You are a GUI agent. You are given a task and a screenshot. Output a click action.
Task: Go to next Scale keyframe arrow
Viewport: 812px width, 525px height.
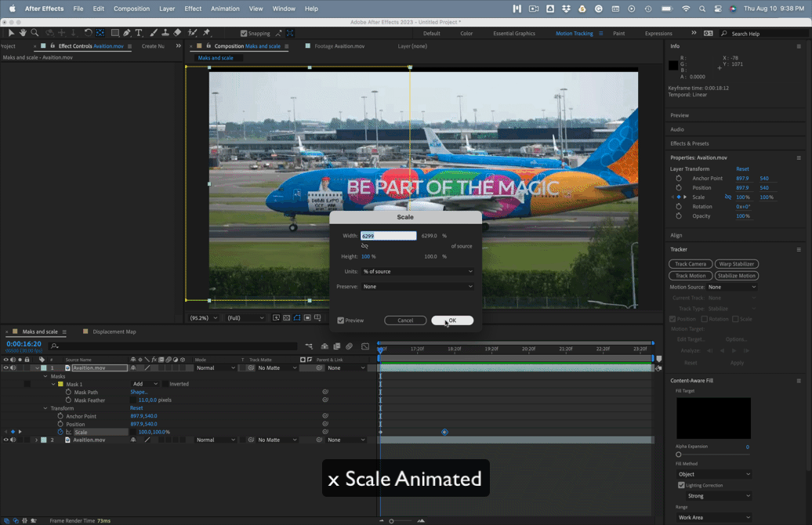click(20, 432)
